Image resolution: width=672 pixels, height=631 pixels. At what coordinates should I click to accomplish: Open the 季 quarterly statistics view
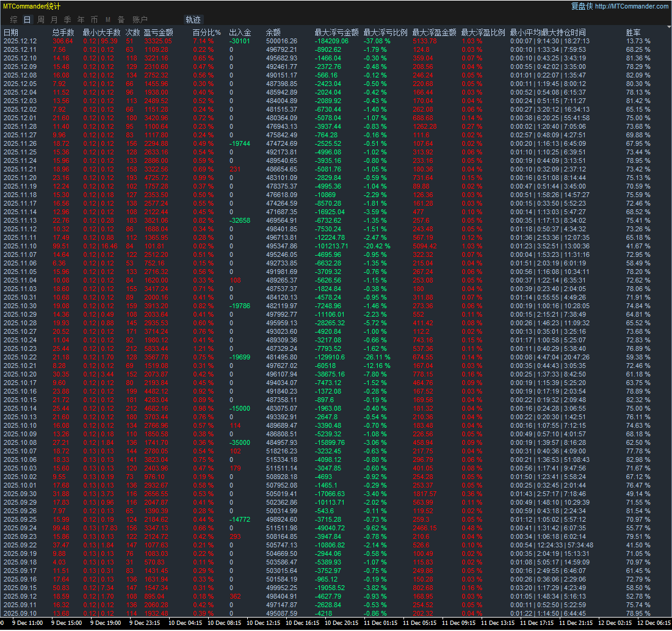(x=68, y=20)
